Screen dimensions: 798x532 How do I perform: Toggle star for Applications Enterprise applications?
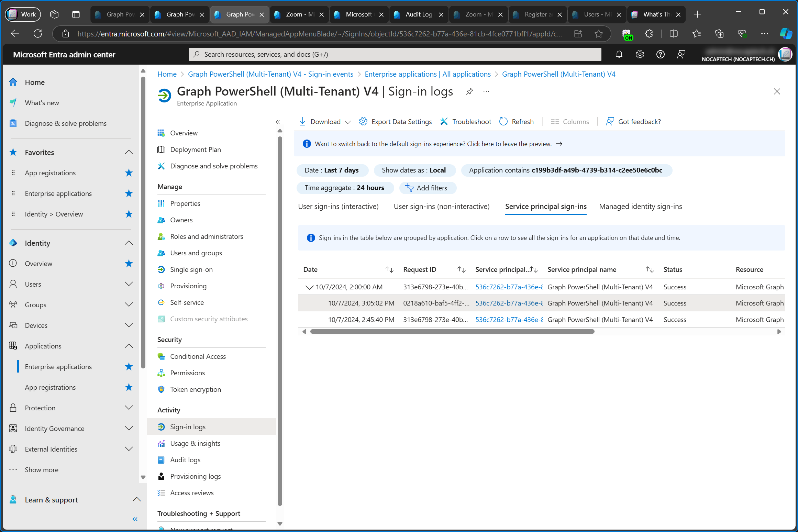129,367
